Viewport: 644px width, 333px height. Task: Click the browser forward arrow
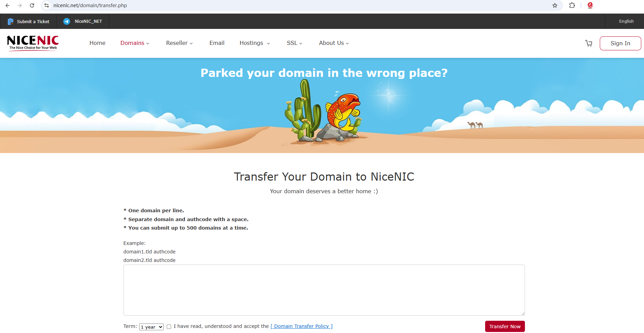[20, 5]
